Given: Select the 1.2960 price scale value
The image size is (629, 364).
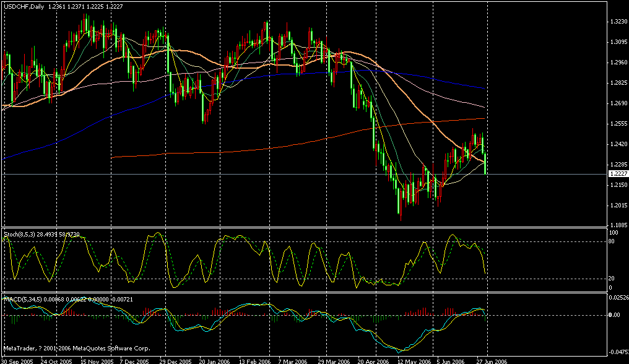Looking at the screenshot, I should [x=618, y=63].
